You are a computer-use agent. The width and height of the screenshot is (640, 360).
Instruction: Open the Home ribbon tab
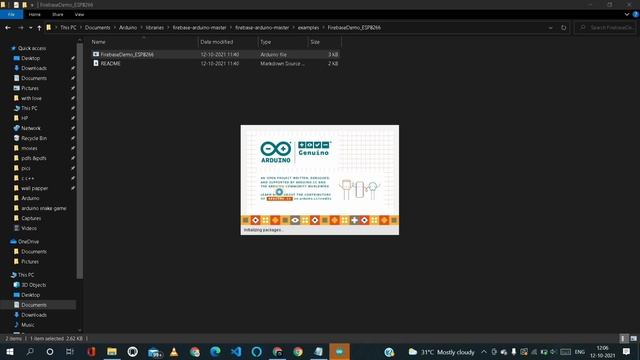click(34, 14)
